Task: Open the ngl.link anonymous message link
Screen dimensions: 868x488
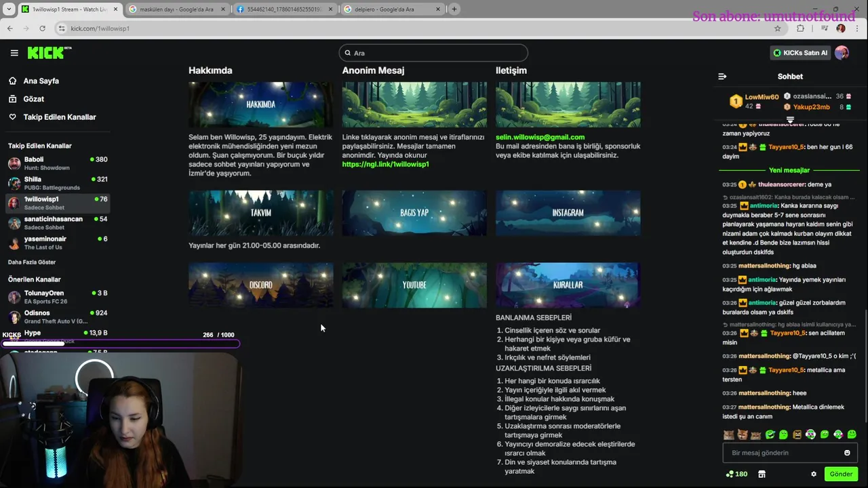Action: [x=385, y=164]
